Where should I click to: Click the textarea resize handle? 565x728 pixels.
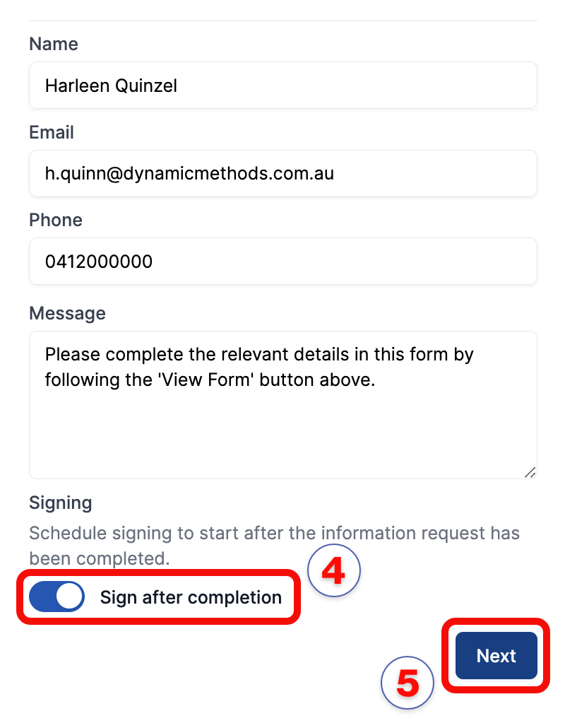(x=530, y=472)
